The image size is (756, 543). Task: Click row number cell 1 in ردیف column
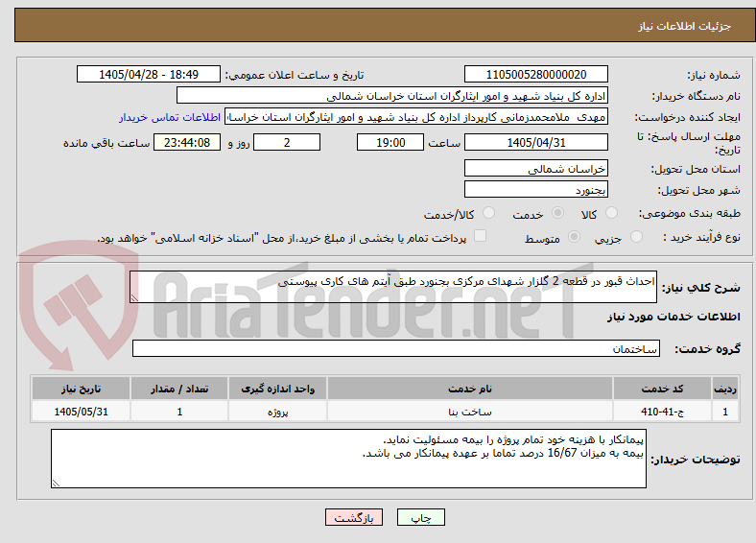click(725, 412)
